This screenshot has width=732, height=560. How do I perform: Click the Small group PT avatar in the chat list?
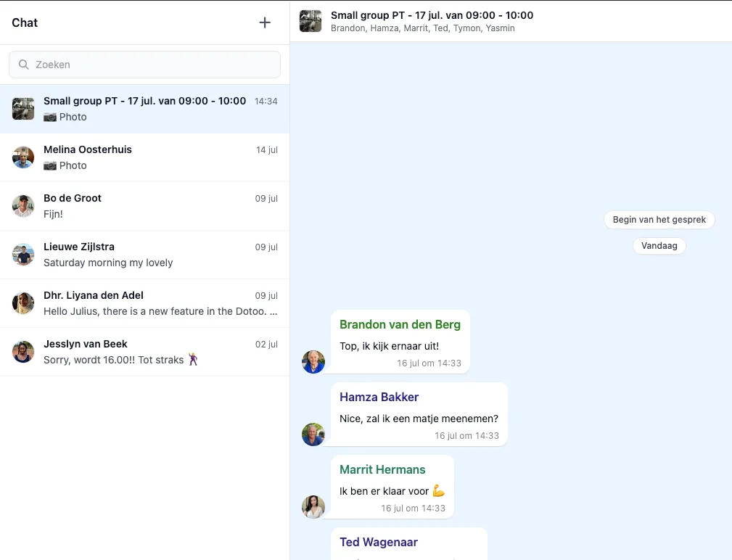pos(23,109)
